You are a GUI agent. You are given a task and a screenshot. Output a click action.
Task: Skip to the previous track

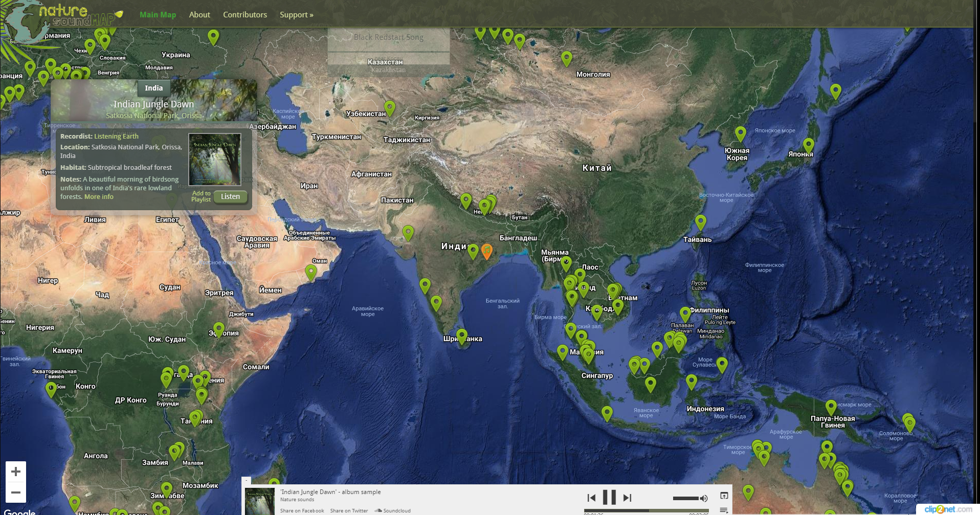click(x=591, y=498)
